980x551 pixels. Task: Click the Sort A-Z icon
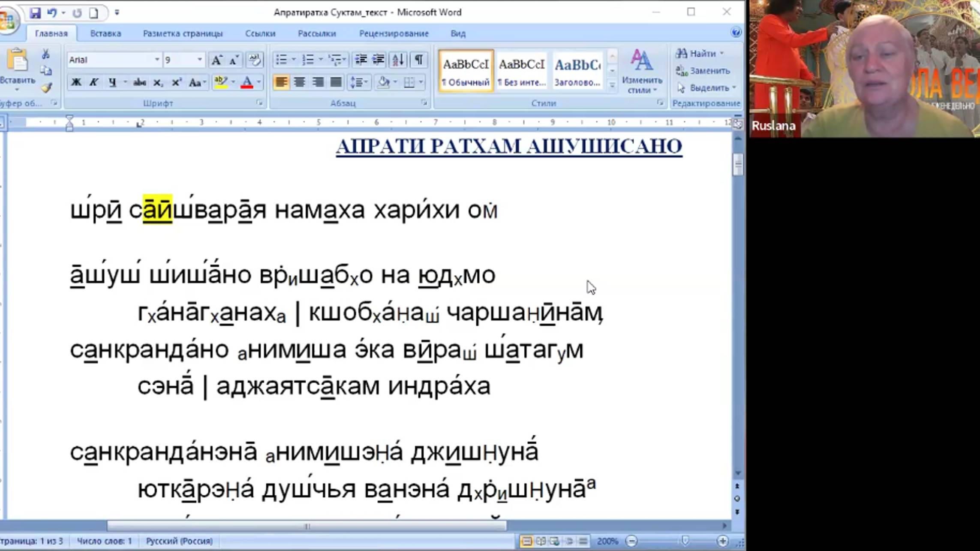tap(398, 60)
